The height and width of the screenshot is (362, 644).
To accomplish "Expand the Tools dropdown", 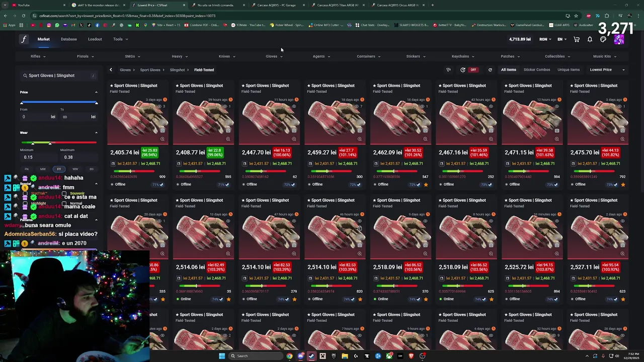I will point(120,39).
